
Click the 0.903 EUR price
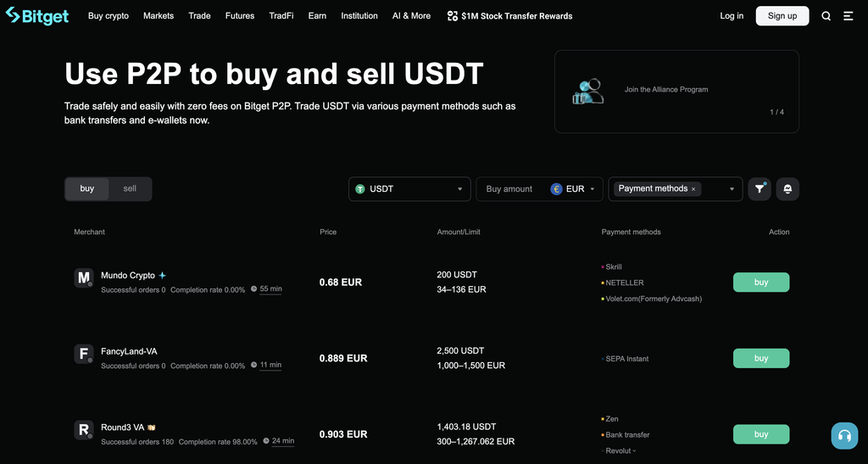[343, 434]
